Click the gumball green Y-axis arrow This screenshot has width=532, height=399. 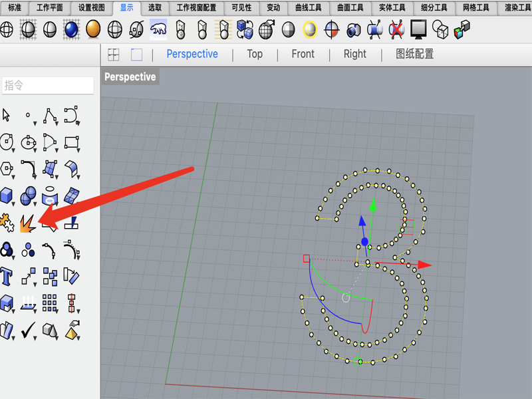coord(373,204)
